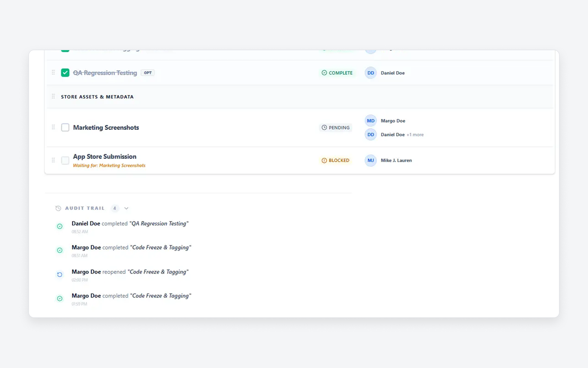Select Margo Doe's MD avatar
This screenshot has width=588, height=368.
point(370,121)
